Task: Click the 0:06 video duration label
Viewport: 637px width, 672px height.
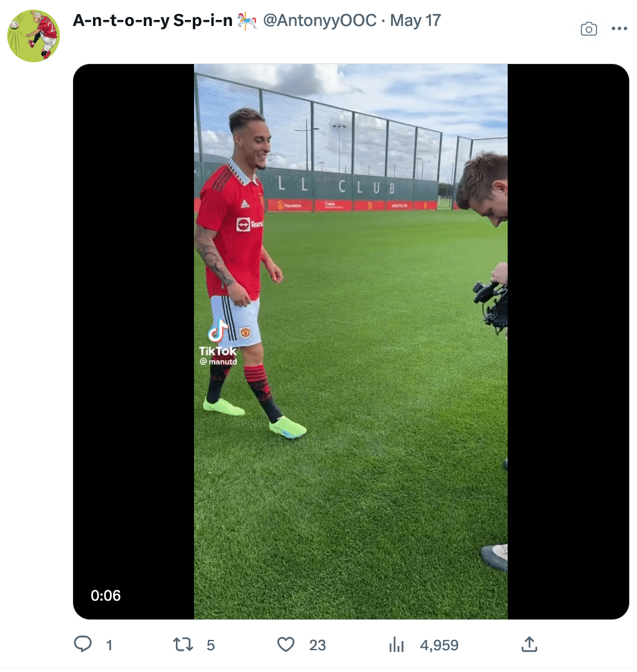Action: pos(106,596)
